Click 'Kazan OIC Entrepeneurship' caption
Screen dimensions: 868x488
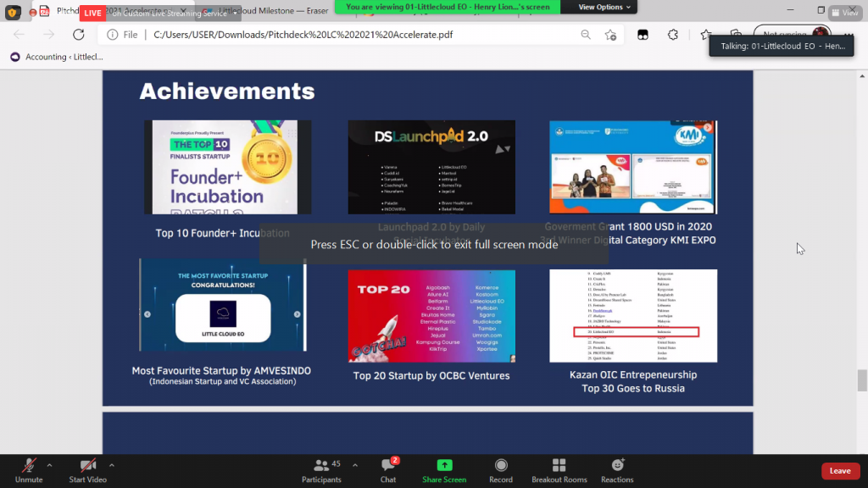[x=633, y=374]
